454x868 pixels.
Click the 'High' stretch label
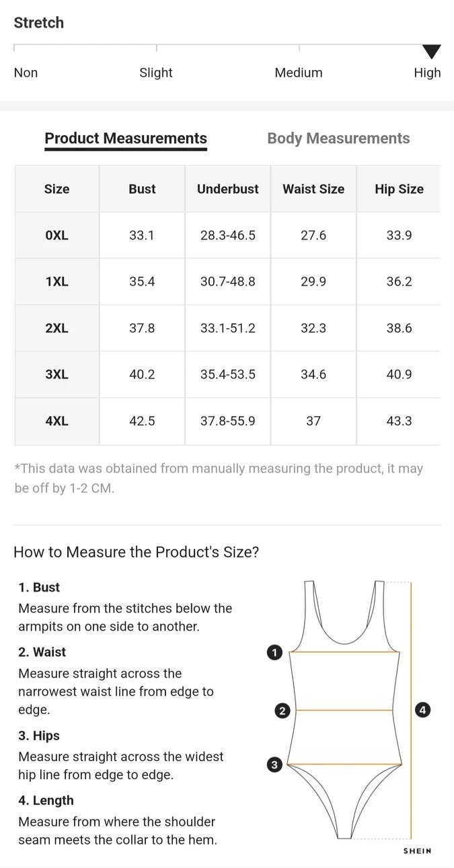[x=427, y=73]
